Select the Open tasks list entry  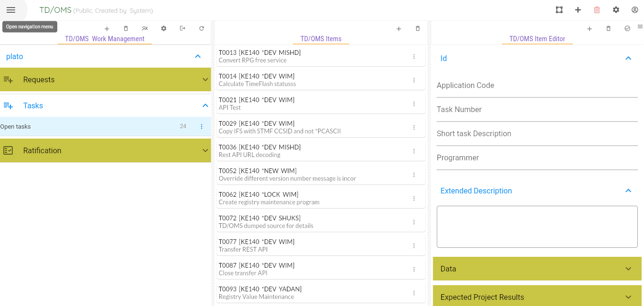pos(85,126)
